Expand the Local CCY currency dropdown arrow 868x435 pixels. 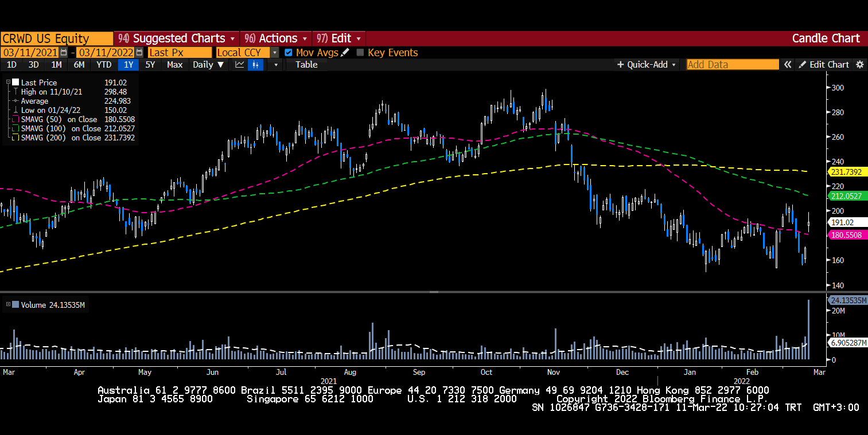click(275, 52)
